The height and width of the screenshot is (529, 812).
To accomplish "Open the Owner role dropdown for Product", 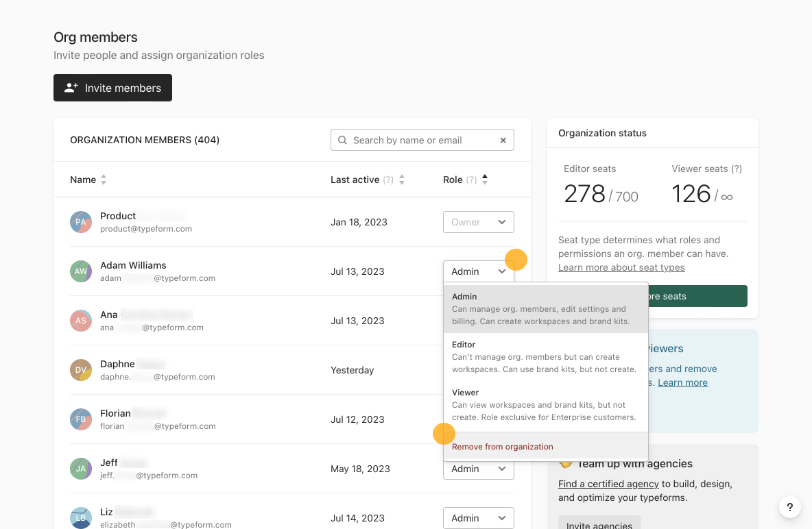I will (479, 222).
